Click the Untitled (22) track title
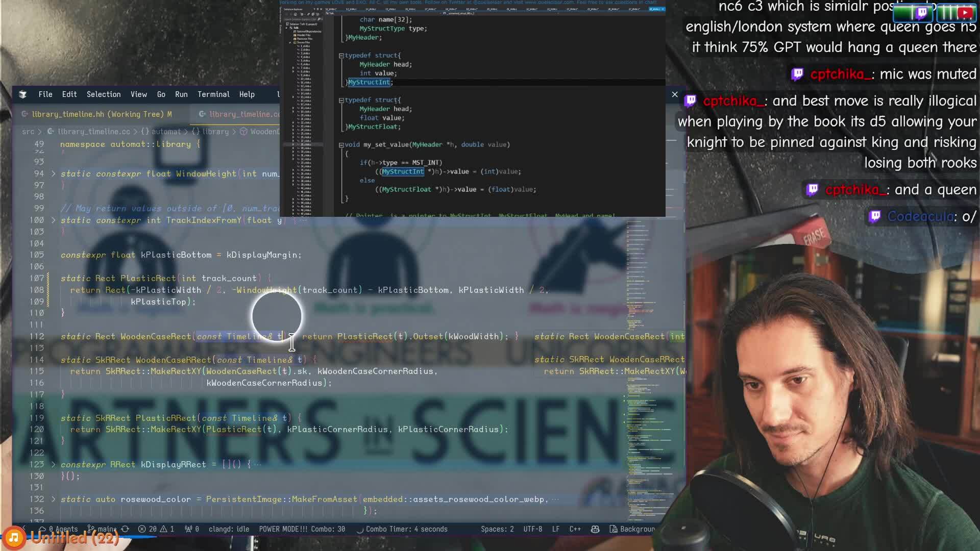The height and width of the screenshot is (551, 980). pos(75,537)
